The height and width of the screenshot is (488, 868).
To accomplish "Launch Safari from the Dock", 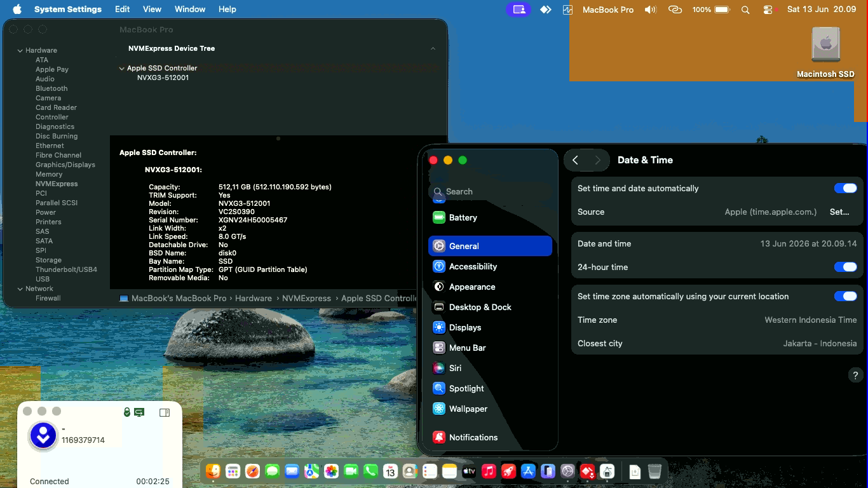I will 253,471.
